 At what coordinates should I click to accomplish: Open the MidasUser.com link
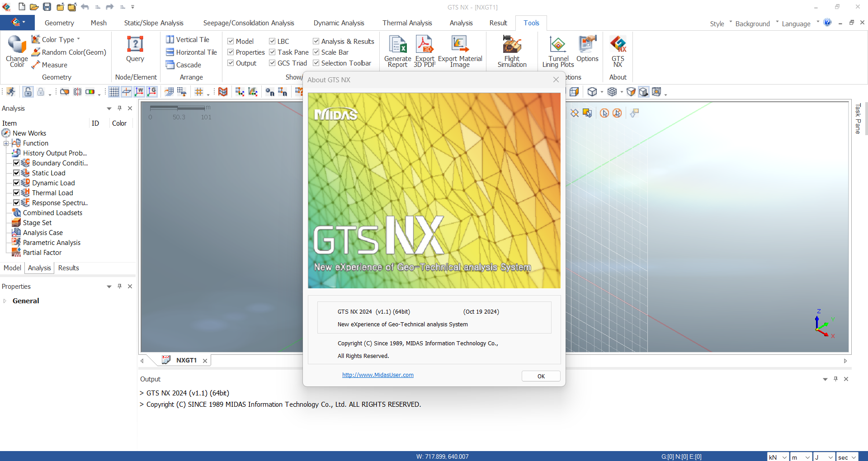(378, 375)
